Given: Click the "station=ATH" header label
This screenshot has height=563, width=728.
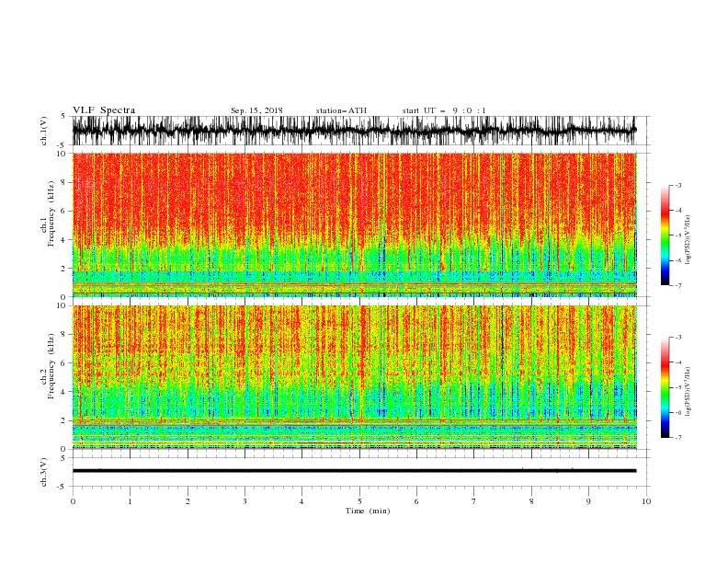Looking at the screenshot, I should 341,110.
